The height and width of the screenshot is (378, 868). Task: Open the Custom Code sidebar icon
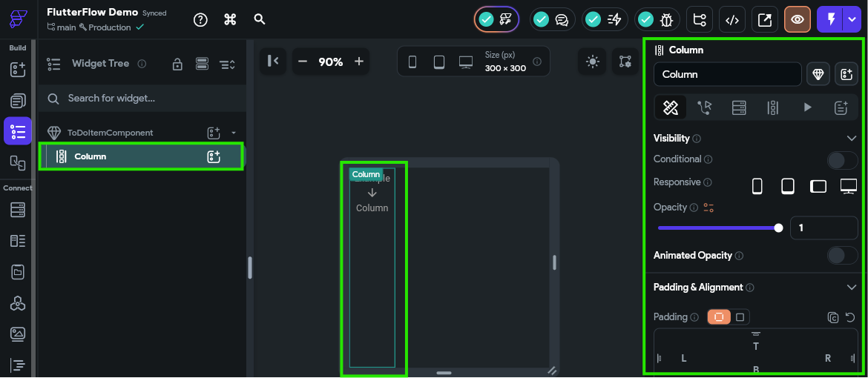[18, 365]
